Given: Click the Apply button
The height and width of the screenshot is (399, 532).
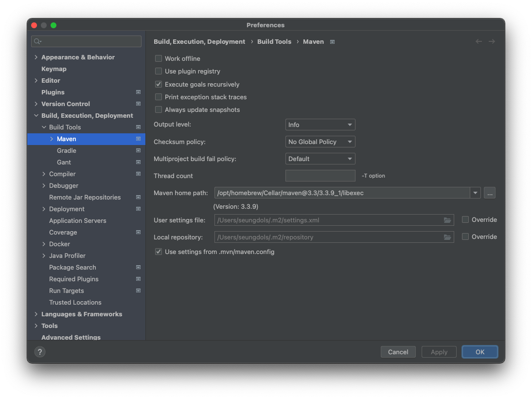Looking at the screenshot, I should (x=439, y=352).
